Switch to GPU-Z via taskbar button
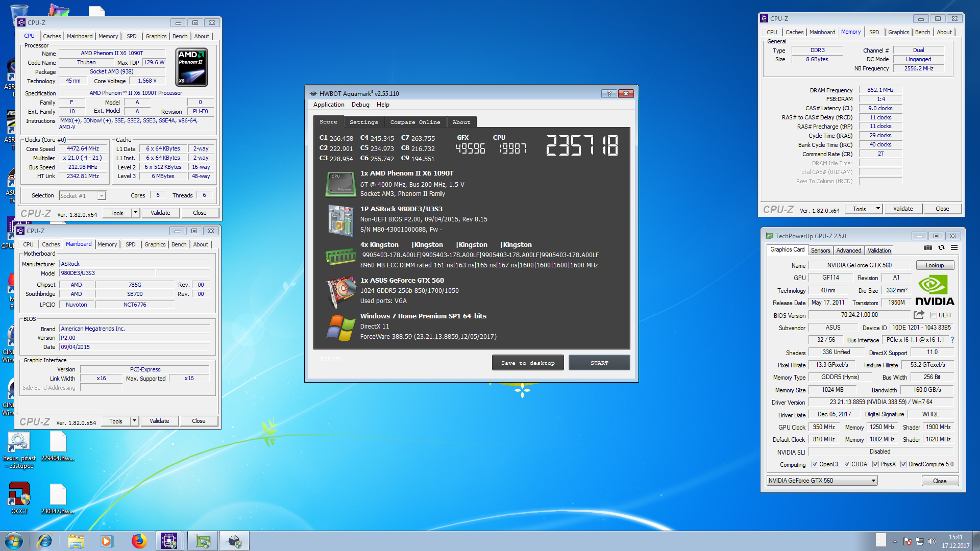The image size is (980, 551). 203,541
